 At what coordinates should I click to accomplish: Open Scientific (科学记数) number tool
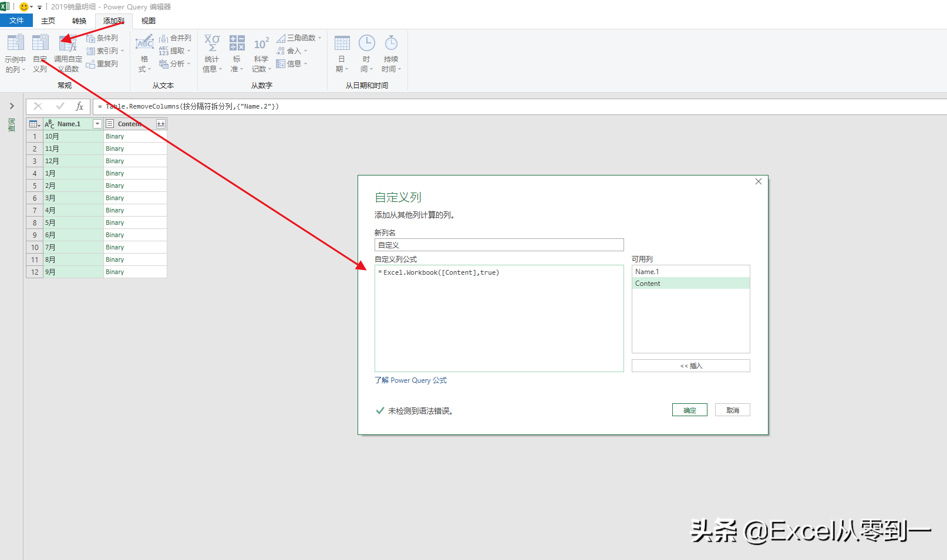click(x=261, y=53)
